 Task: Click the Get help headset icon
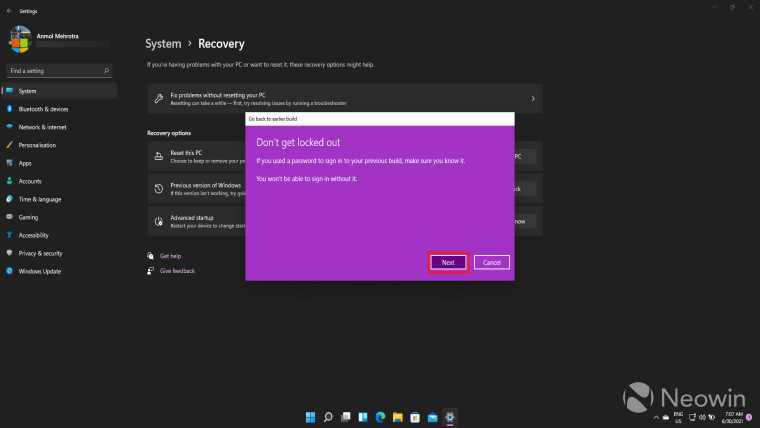[150, 256]
